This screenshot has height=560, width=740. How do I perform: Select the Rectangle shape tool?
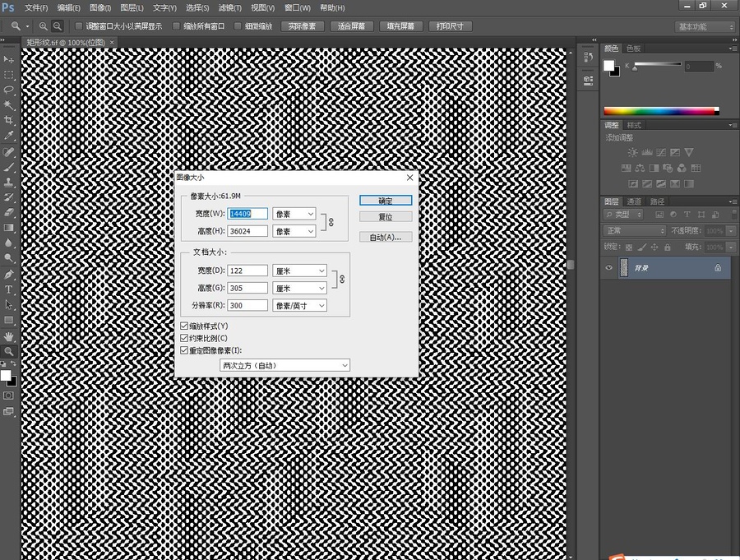(x=8, y=320)
